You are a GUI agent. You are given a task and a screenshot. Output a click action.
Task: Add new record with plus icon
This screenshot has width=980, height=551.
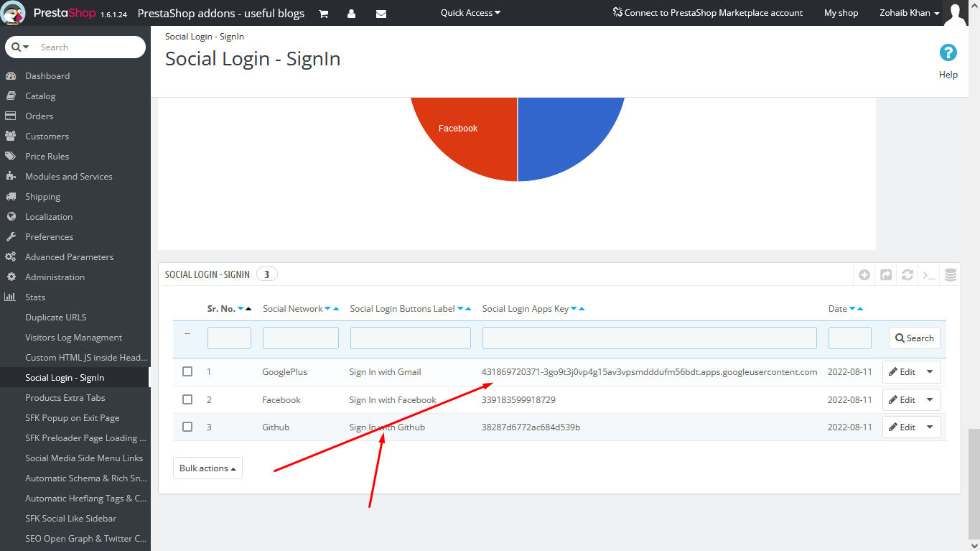[x=864, y=274]
